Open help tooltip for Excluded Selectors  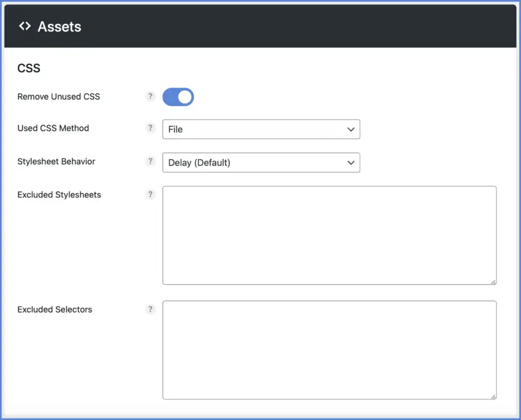[150, 309]
